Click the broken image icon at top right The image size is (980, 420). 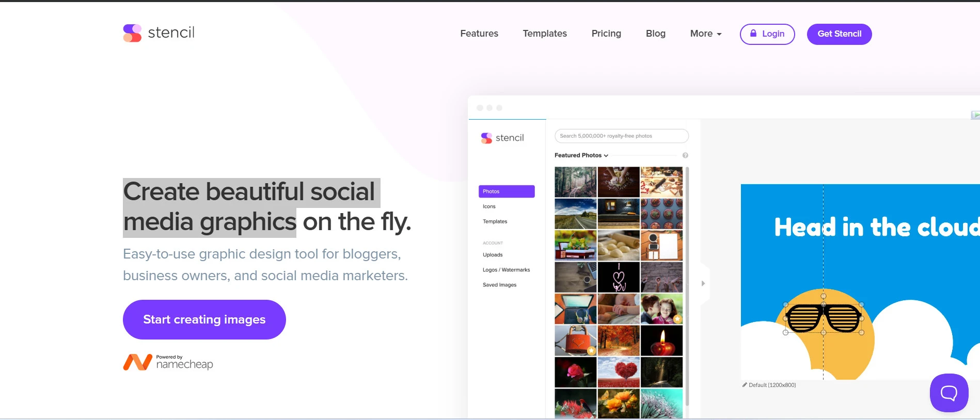click(975, 115)
